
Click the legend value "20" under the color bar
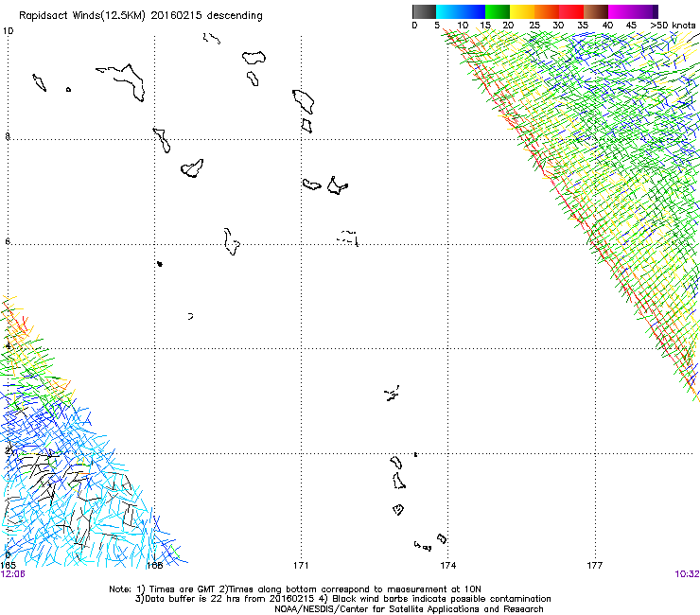(x=509, y=26)
